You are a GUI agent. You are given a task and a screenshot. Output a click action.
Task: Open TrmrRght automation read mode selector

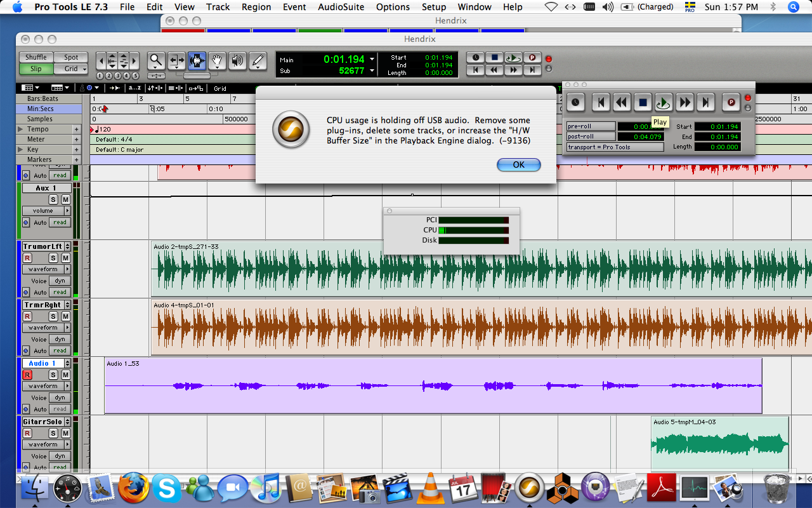(60, 351)
